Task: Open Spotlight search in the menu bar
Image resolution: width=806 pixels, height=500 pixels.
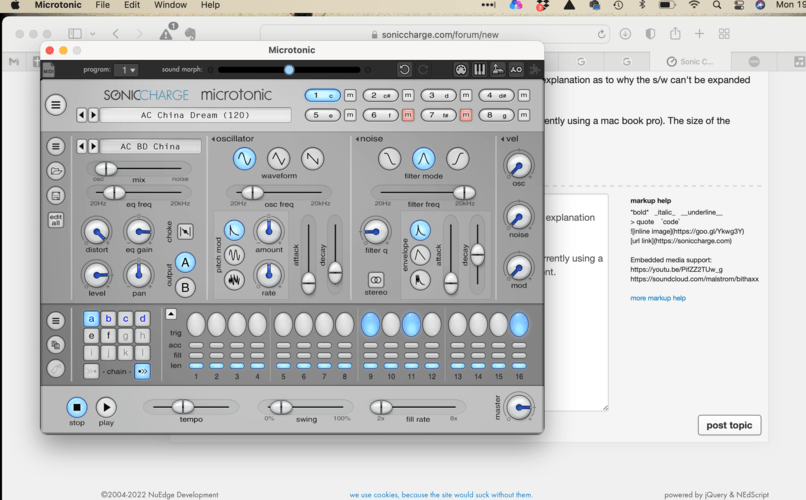Action: 717,5
